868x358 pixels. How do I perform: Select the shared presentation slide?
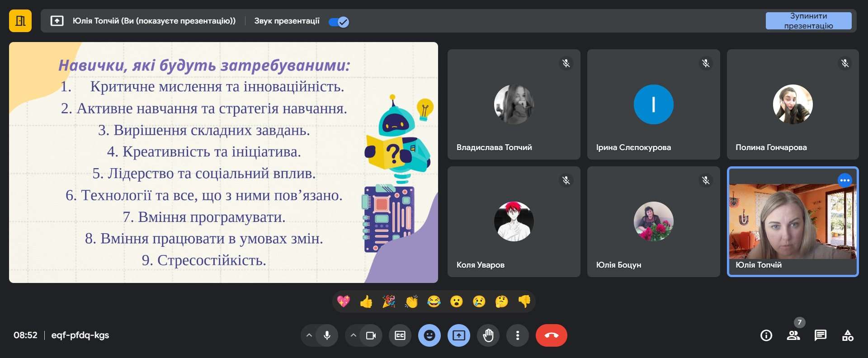click(x=223, y=163)
